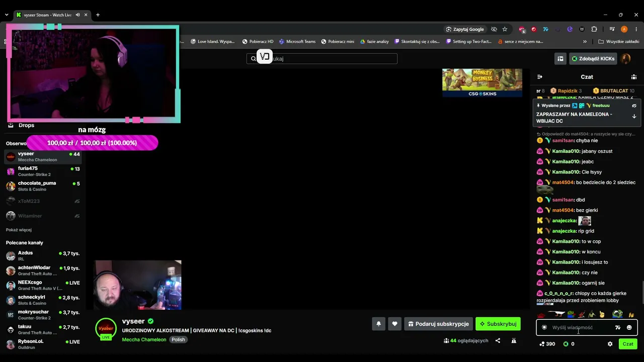
Task: Open recommended channel achtenWlodar
Action: click(43, 270)
